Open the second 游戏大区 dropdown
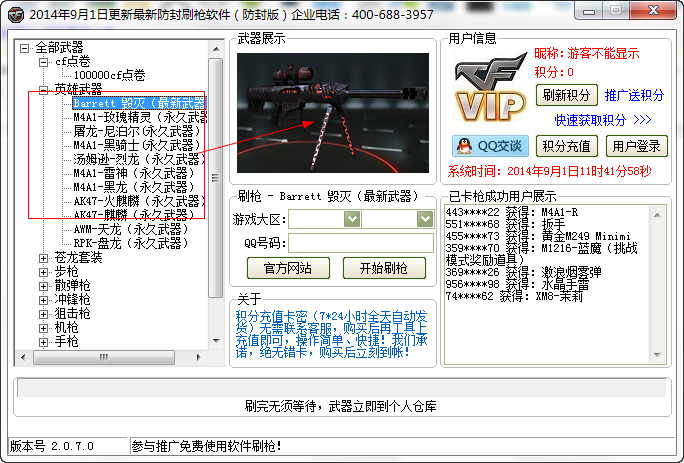 click(425, 219)
